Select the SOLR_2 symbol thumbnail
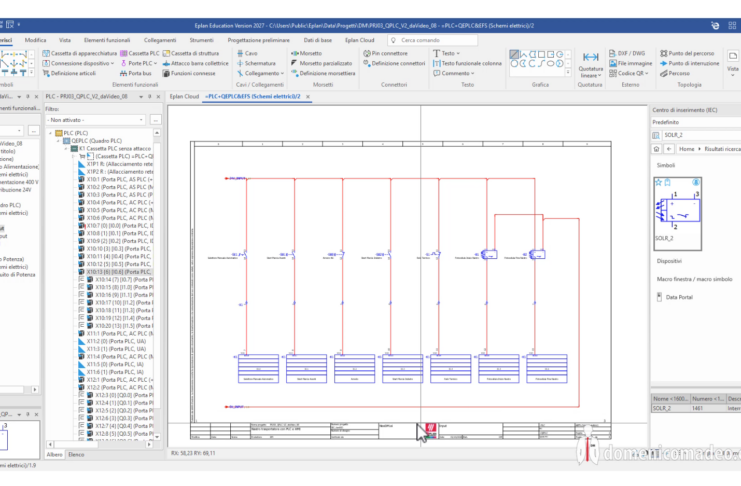This screenshot has width=741, height=486. tap(677, 213)
